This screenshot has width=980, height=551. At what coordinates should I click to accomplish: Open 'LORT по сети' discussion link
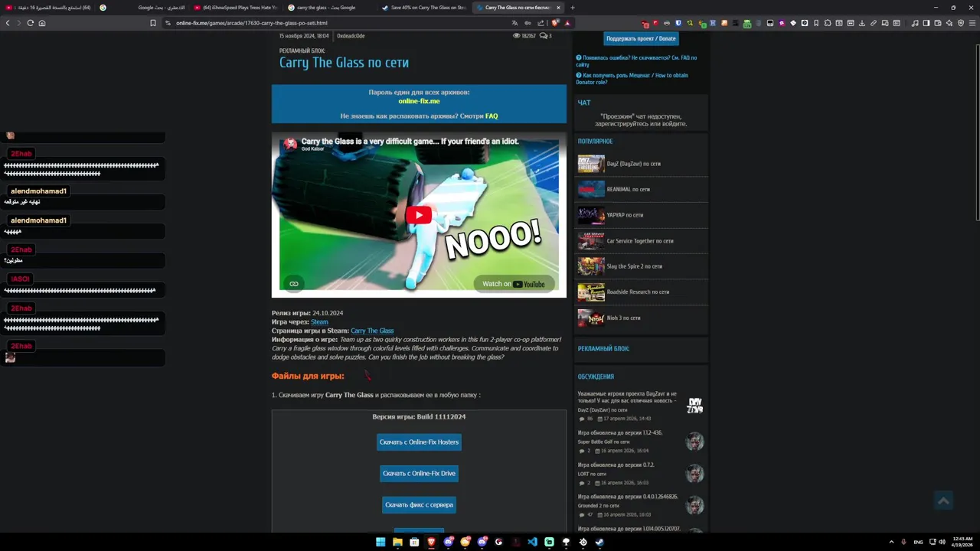(592, 474)
